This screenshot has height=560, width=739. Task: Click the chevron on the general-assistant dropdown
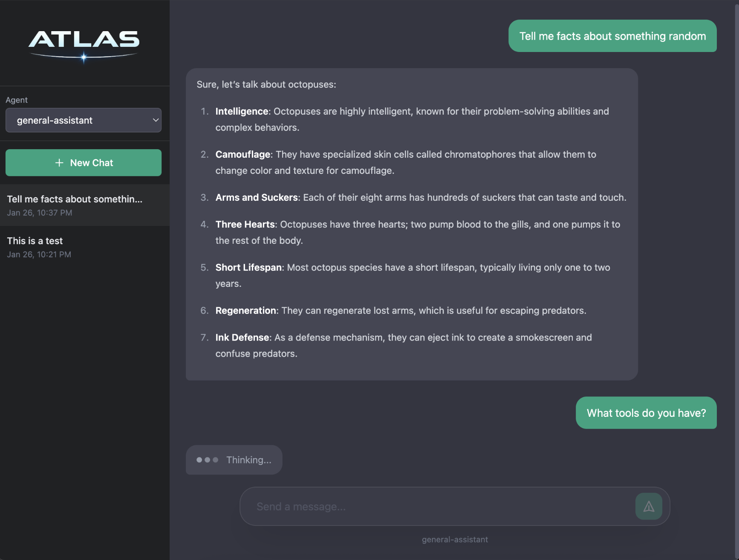pyautogui.click(x=155, y=120)
